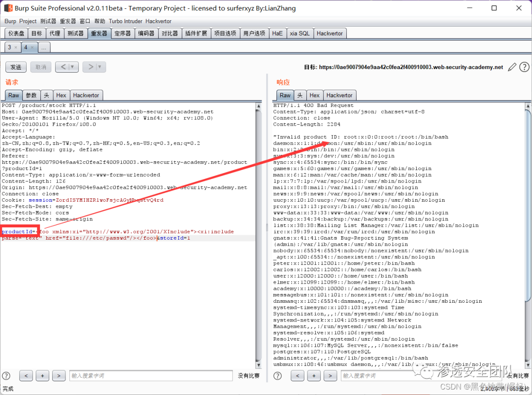Screen dimensions: 532x395
Task: Switch to the 插件扩展 extender tab
Action: point(196,33)
